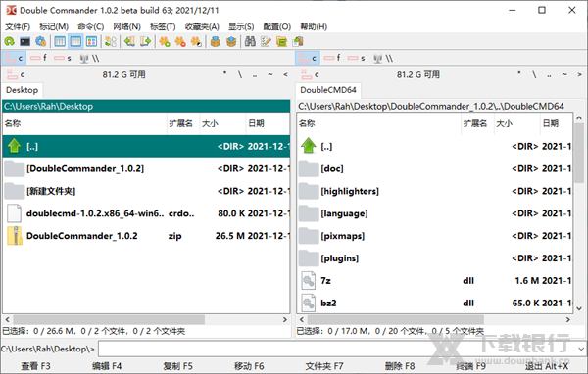Open the 命令(C) menu

tap(90, 26)
